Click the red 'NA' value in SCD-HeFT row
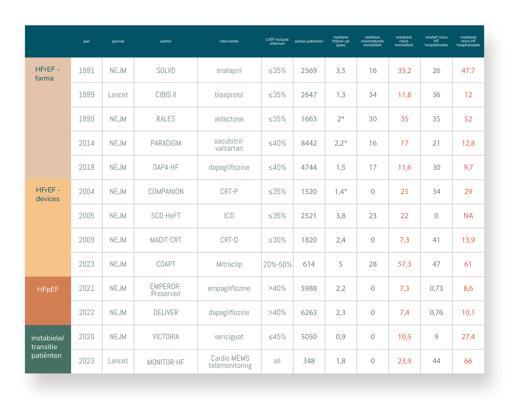Viewport: 532px width, 409px height. pyautogui.click(x=468, y=216)
